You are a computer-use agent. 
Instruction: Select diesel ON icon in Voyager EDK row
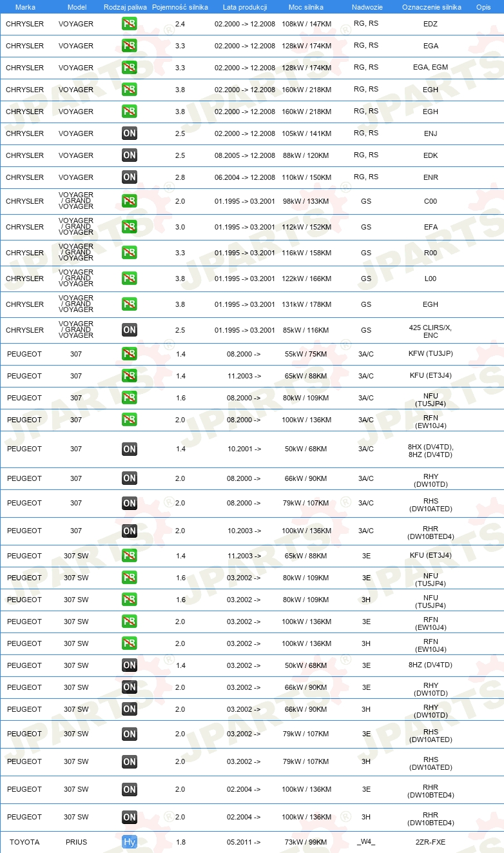tap(130, 155)
